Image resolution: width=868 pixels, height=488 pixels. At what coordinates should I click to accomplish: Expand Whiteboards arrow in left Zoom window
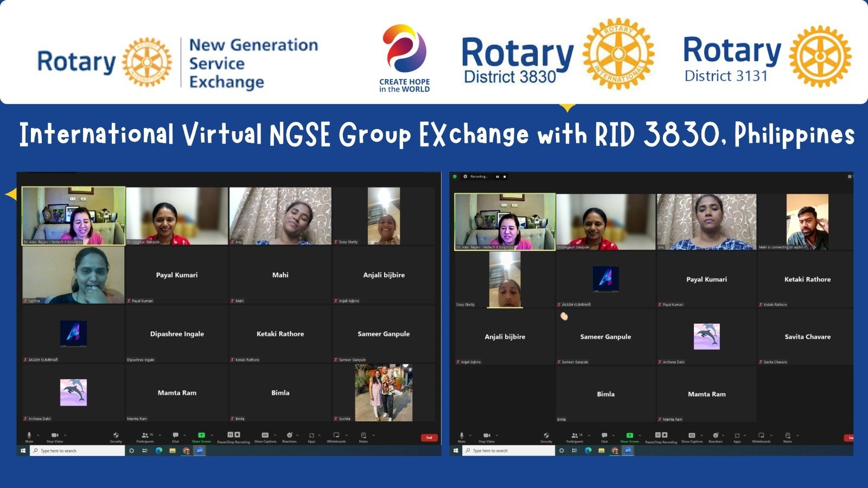(347, 435)
